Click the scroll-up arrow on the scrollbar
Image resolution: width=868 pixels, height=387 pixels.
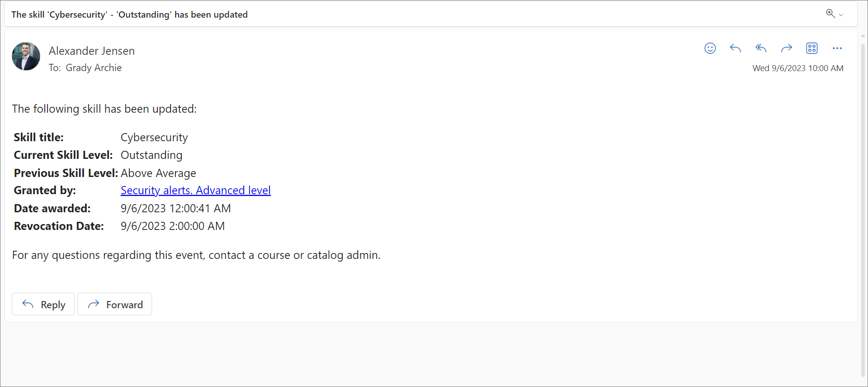[863, 35]
